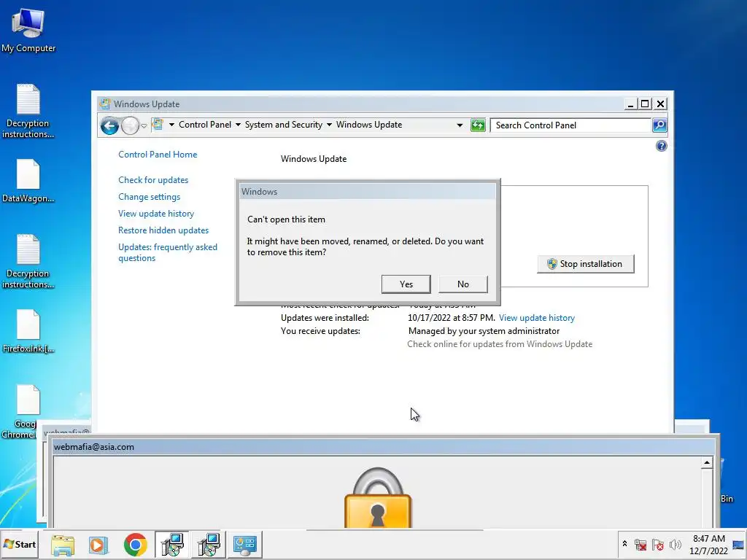Click the search magnifier in Control Panel
Screen dimensions: 747x560
(x=659, y=125)
